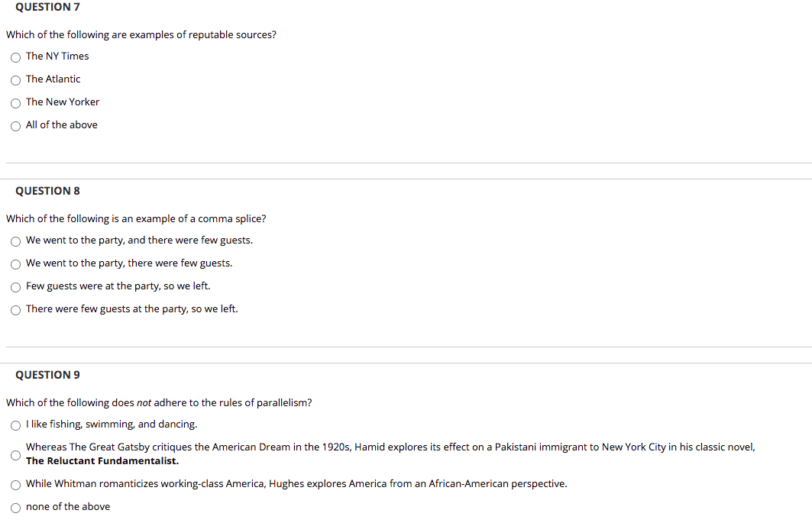Select the Whitman and Hughes answer option
812x523 pixels.
(15, 485)
